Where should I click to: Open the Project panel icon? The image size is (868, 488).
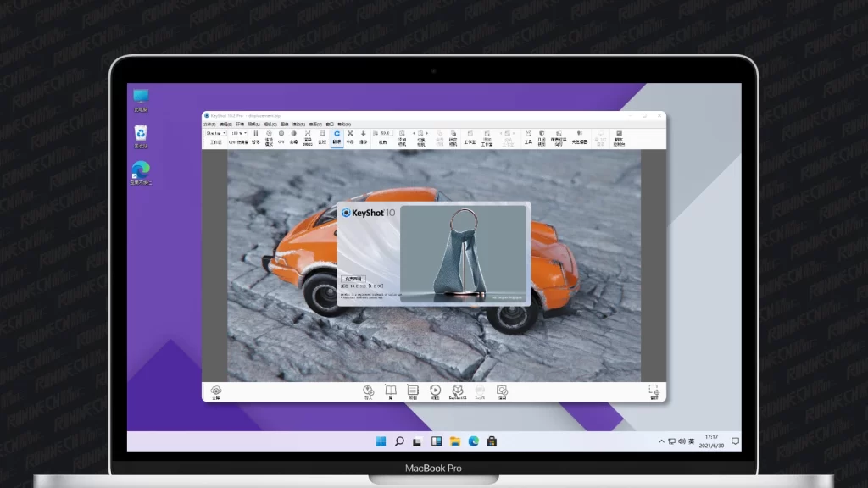413,391
